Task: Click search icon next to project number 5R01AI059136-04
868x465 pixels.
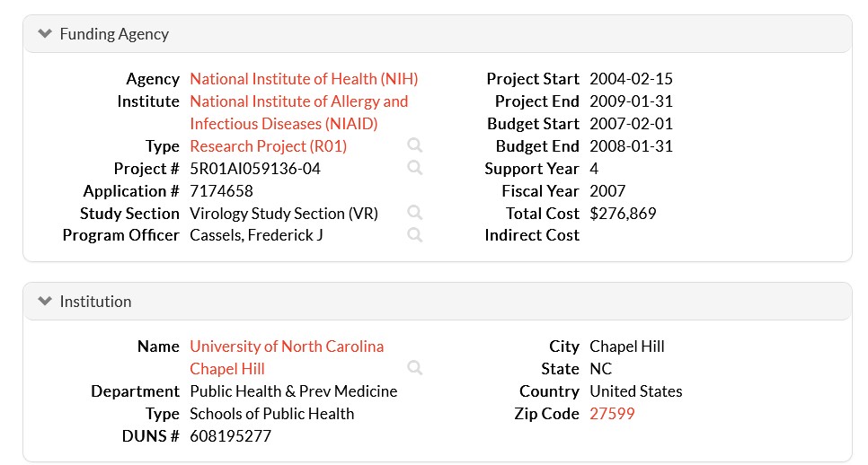Action: 414,168
